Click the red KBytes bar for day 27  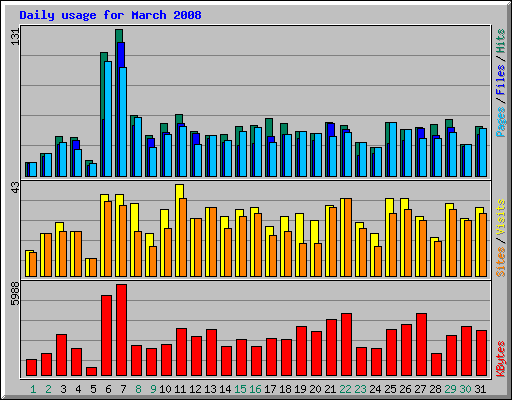coord(421,344)
